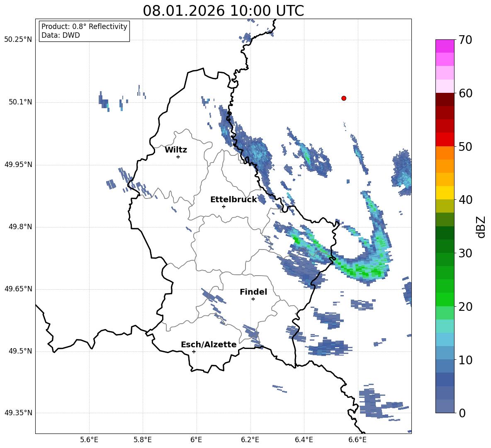This screenshot has width=491, height=448.
Task: Click the Wiltz station cross marker
Action: [178, 157]
